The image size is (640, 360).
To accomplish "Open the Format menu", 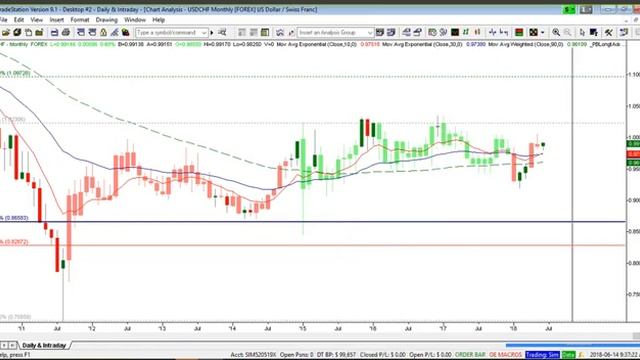I will [80, 20].
